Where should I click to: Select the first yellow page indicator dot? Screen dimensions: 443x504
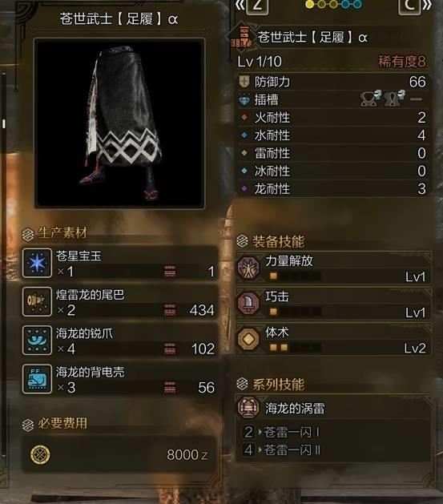click(x=310, y=4)
